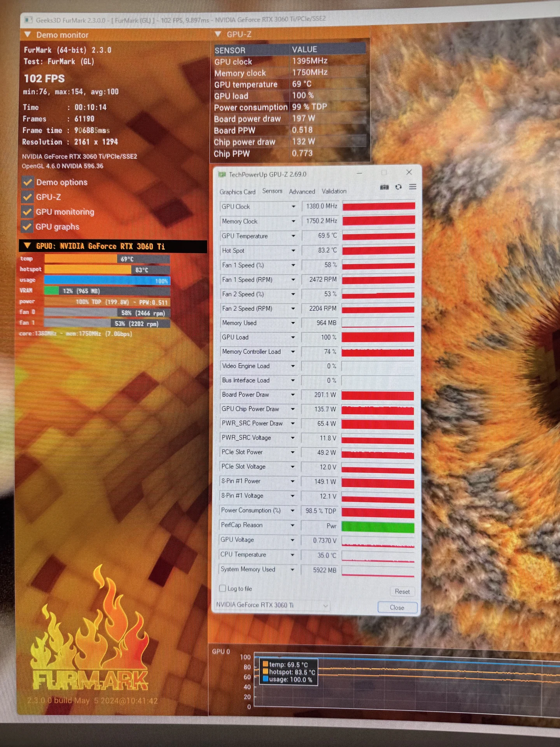This screenshot has width=560, height=747.
Task: Open the GPU Voltage sensor dropdown
Action: pos(292,540)
